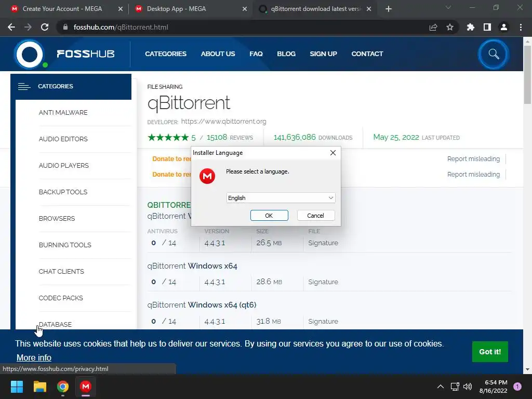The image size is (532, 399).
Task: Open the browser side panel icon
Action: click(x=487, y=27)
